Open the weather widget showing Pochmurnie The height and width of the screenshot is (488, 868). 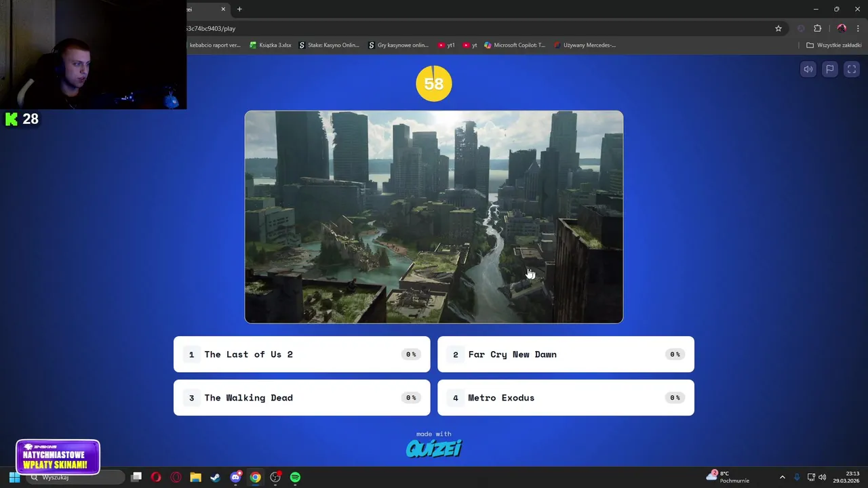tap(728, 477)
